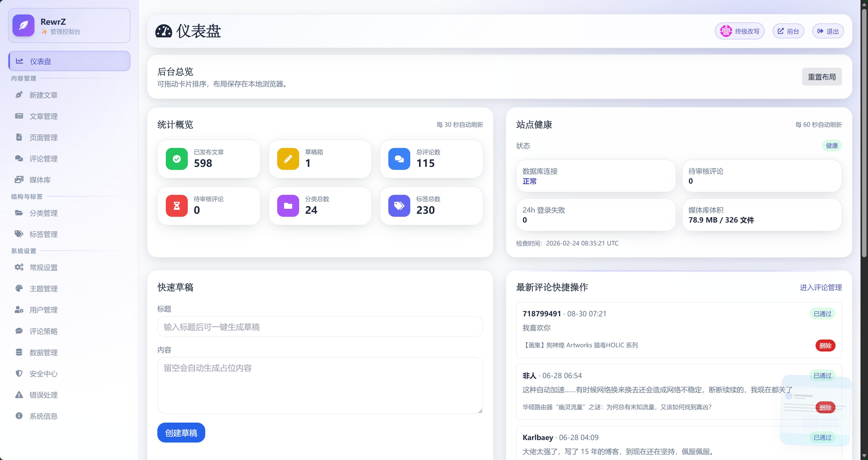Click the 待审核评论 card in 站点健康
Screen dimensions: 868x460
(762, 176)
